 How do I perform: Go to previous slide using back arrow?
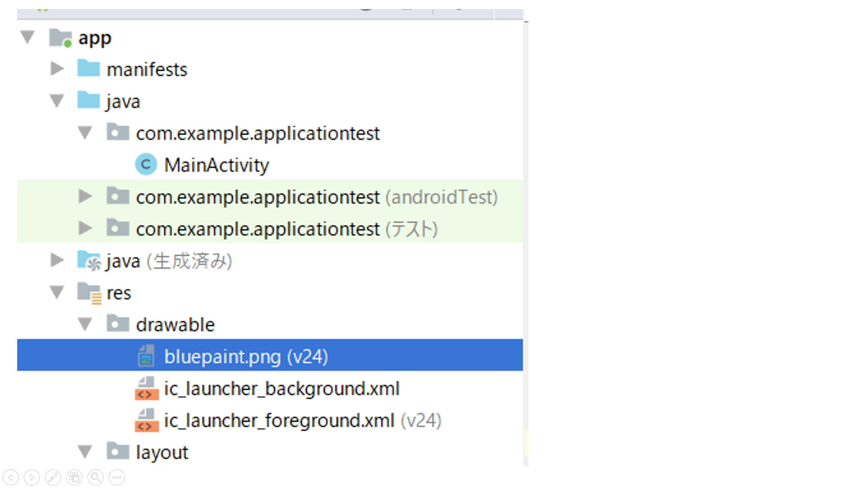10,477
